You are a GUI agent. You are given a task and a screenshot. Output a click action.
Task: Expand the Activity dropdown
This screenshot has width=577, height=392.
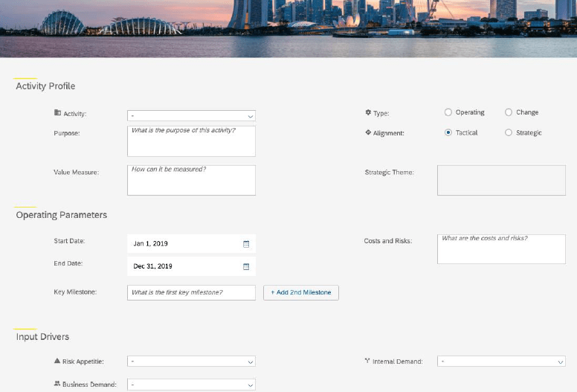(191, 116)
